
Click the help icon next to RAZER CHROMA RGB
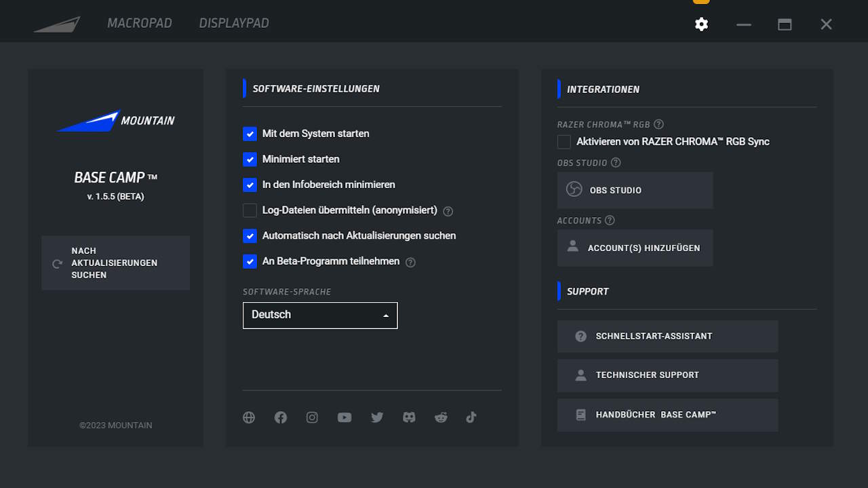point(658,124)
